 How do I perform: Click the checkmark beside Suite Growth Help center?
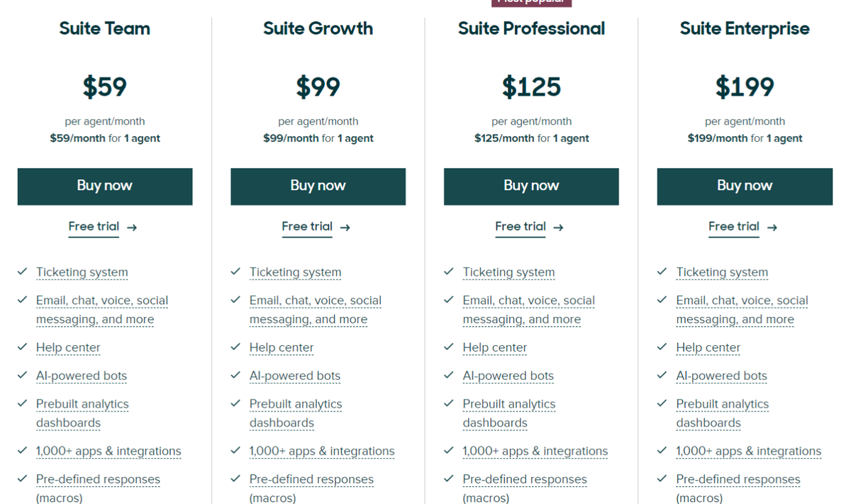pyautogui.click(x=235, y=347)
